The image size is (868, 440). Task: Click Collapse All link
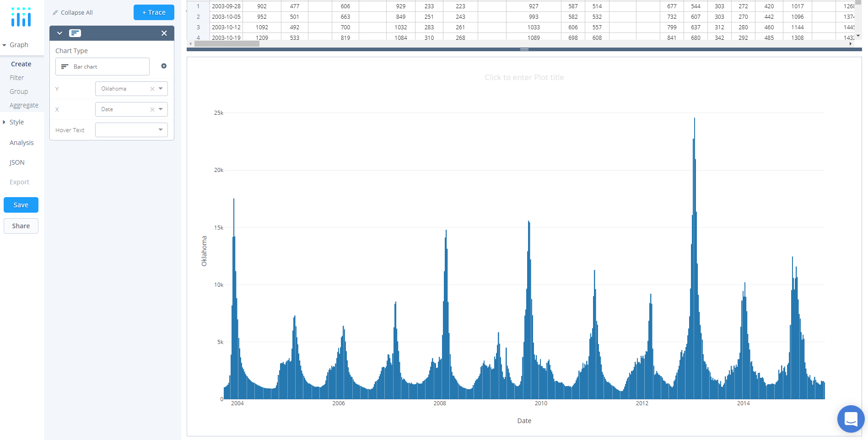[x=76, y=13]
